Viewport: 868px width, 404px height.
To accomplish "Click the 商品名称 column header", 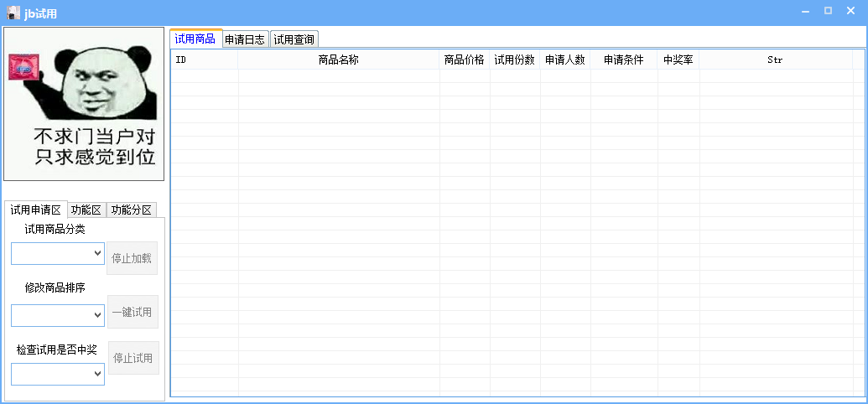I will point(339,60).
